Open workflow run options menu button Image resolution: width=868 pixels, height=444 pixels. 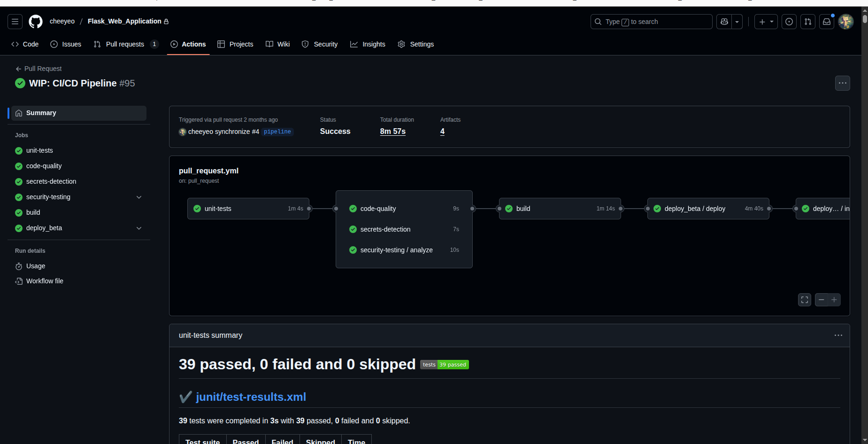tap(843, 83)
